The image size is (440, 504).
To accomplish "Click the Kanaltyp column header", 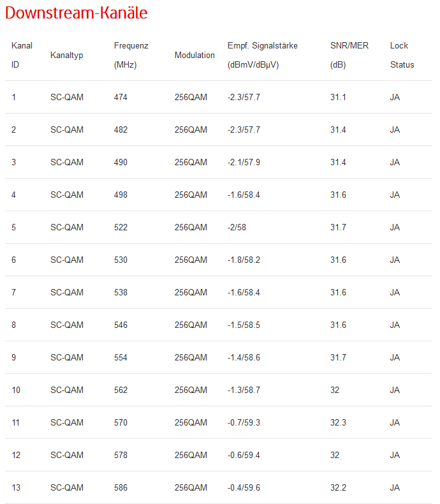I will tap(67, 56).
